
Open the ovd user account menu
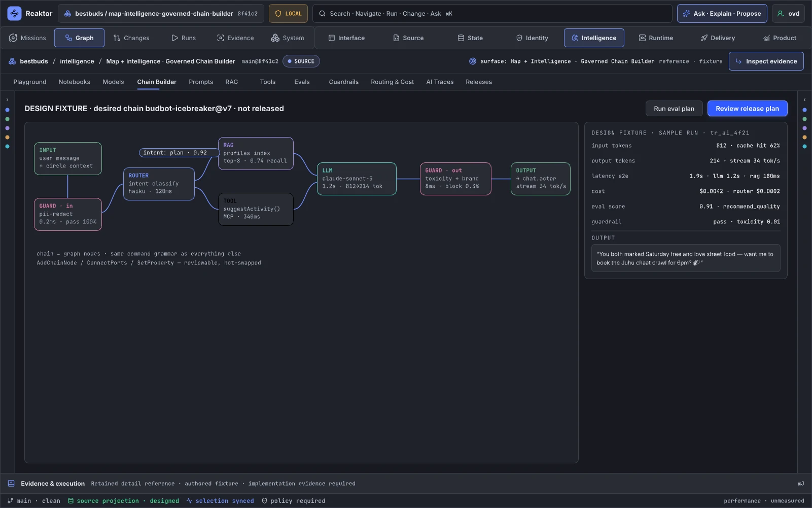[x=788, y=14]
